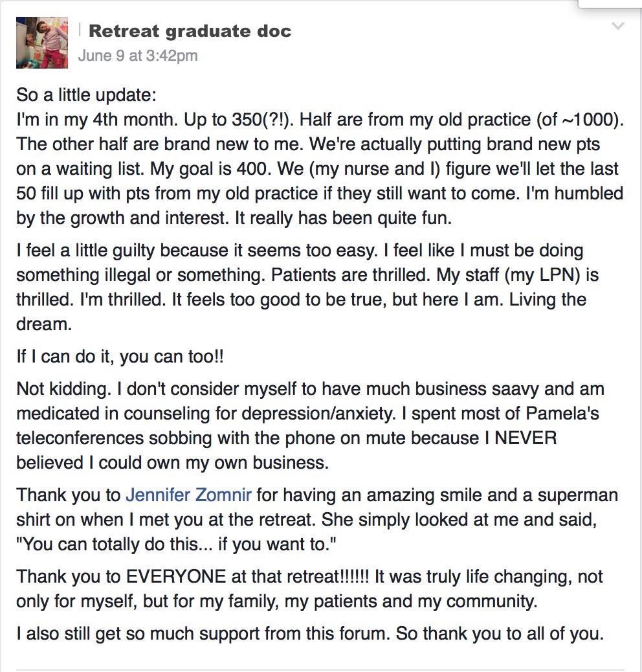Open the post options chevron menu
Viewport: 642px width, 672px height.
point(618,26)
